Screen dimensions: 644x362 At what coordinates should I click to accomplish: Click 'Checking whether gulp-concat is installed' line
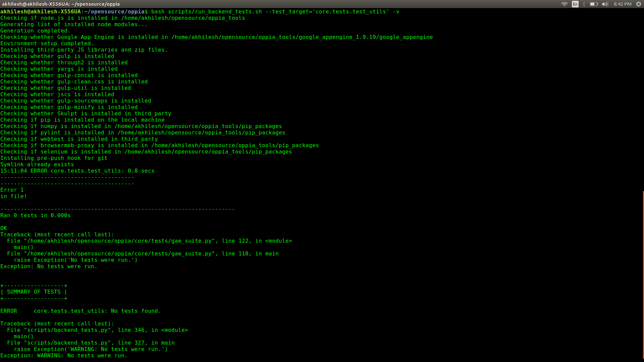coord(69,75)
